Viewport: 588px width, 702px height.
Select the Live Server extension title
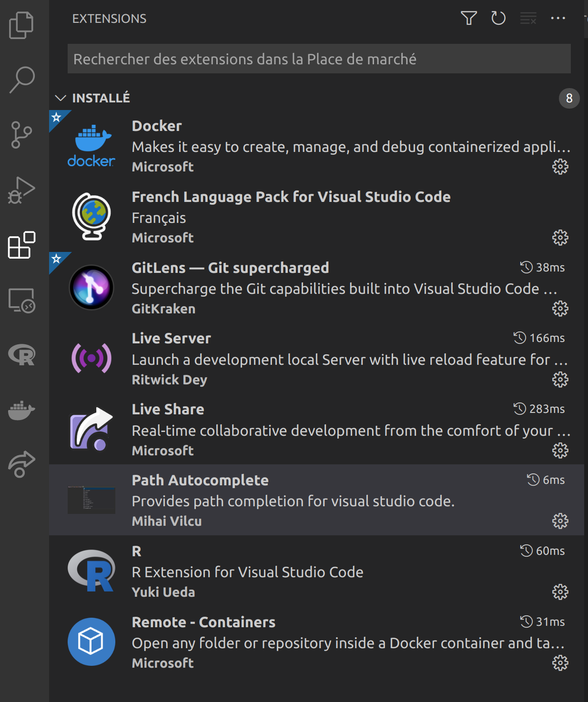[x=172, y=338]
